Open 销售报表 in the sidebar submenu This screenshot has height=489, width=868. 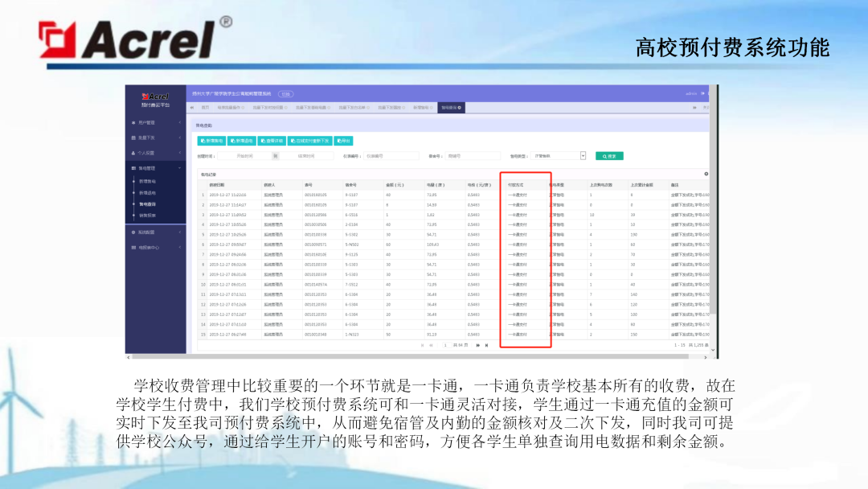(x=147, y=215)
